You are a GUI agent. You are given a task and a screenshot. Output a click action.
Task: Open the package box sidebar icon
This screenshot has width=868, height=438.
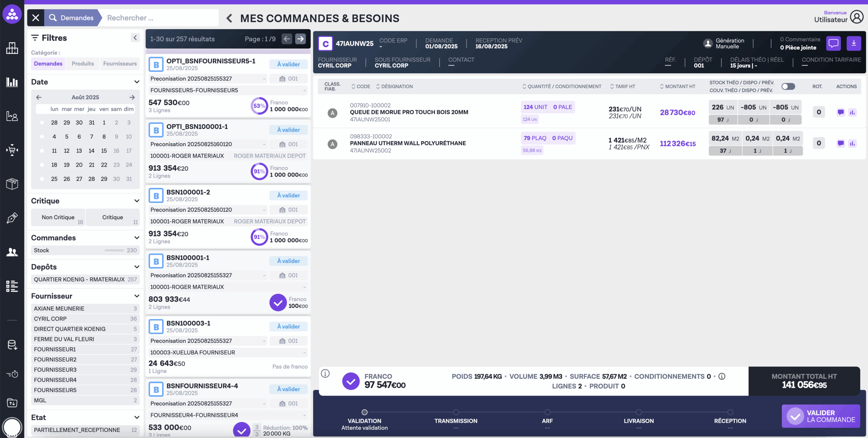click(12, 184)
